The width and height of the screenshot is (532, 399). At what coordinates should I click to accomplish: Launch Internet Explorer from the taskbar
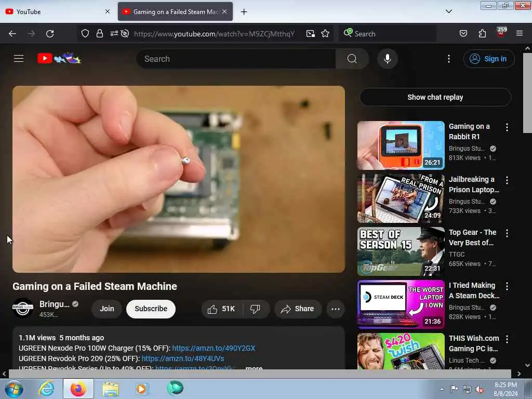[46, 389]
